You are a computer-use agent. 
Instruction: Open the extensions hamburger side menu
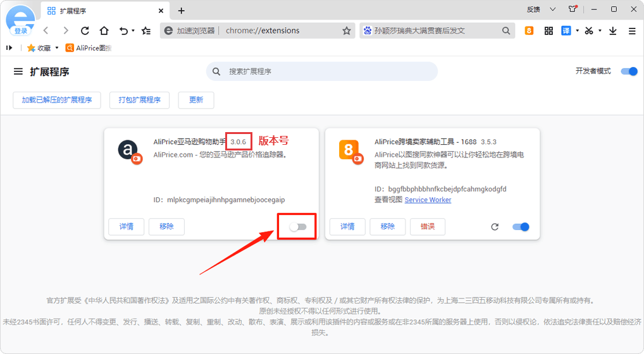coord(18,71)
